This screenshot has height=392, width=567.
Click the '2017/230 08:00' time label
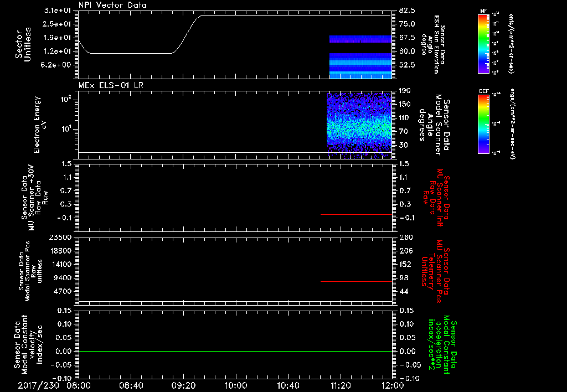click(55, 385)
